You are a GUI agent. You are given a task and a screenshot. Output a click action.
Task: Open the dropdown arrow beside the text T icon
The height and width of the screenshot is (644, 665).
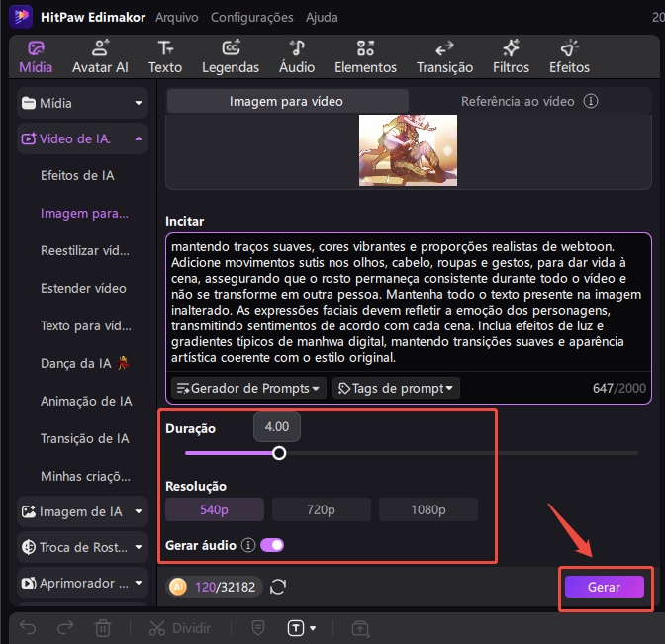[313, 628]
